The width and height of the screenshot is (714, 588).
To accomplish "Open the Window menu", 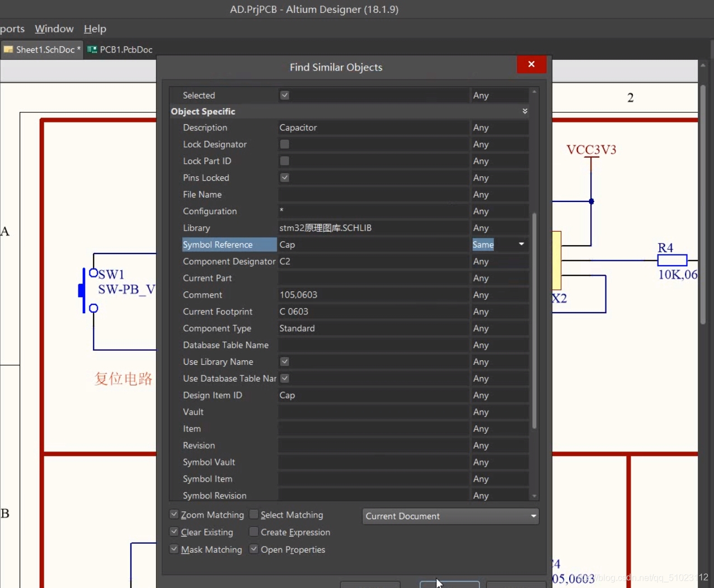I will point(54,29).
